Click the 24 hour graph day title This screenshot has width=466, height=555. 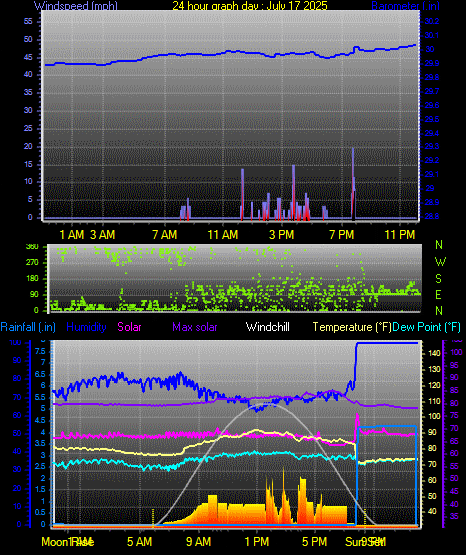point(250,6)
